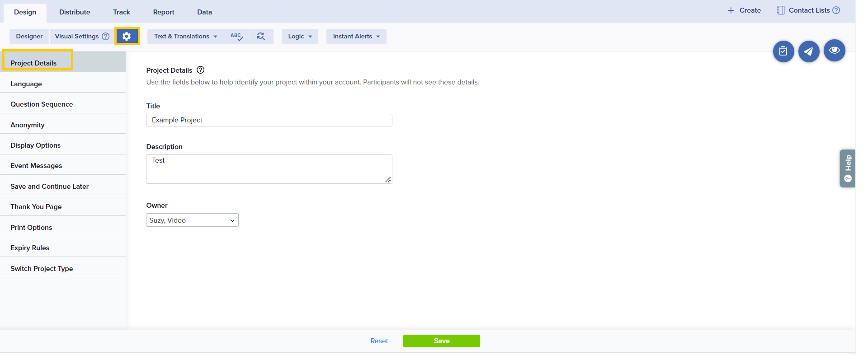Open the Report tab

[164, 12]
